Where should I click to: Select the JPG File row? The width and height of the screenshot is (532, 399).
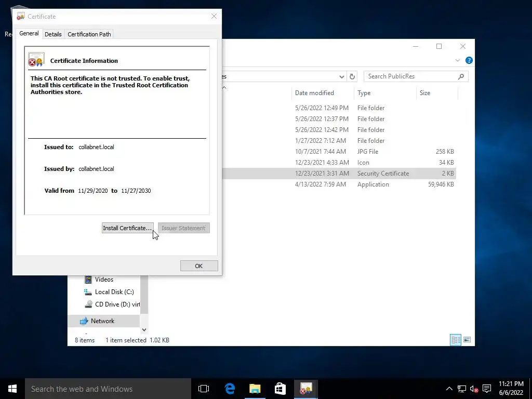click(x=339, y=152)
